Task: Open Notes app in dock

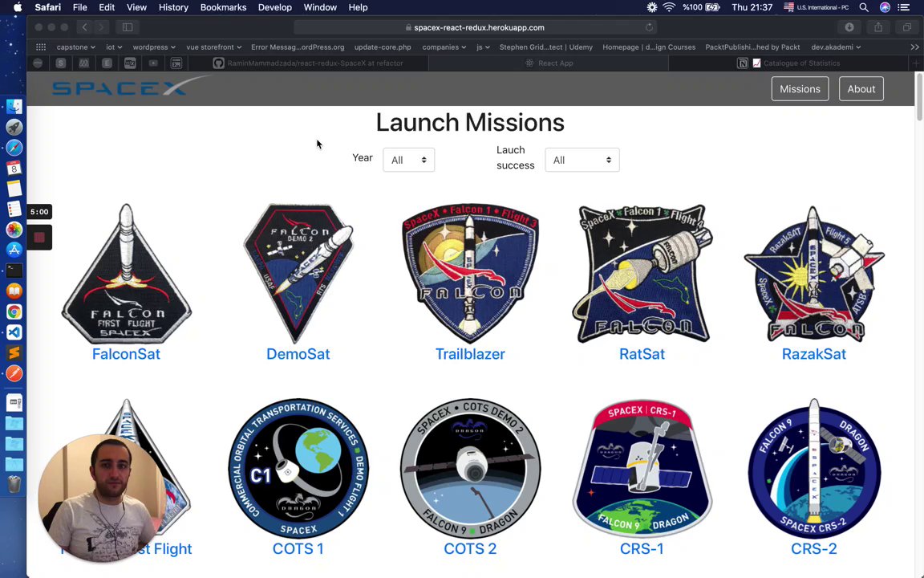Action: [14, 189]
